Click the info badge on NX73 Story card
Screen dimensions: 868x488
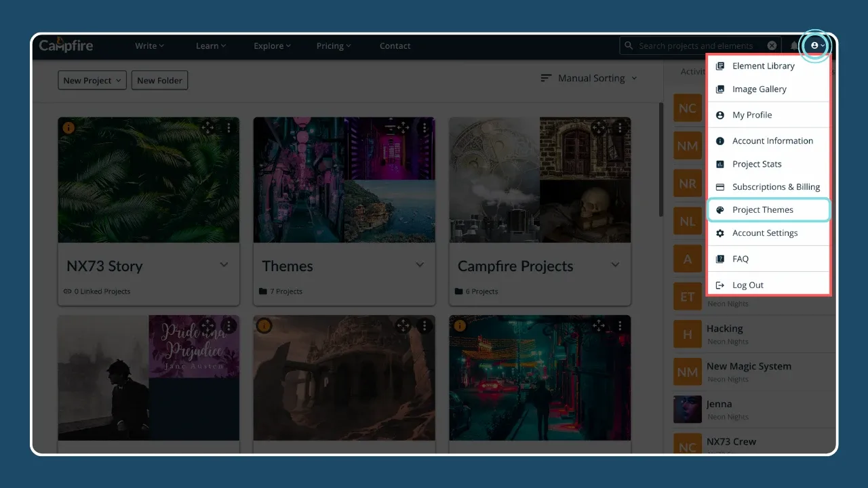click(x=68, y=127)
